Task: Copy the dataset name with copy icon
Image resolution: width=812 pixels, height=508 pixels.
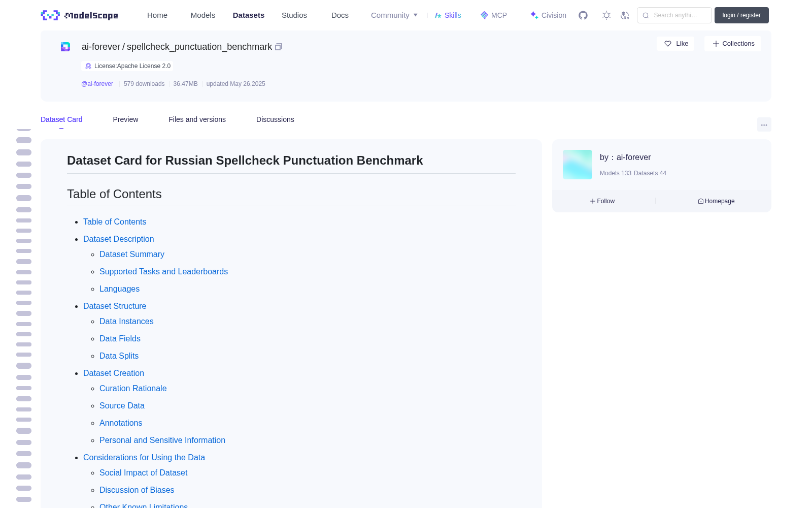Action: (279, 47)
